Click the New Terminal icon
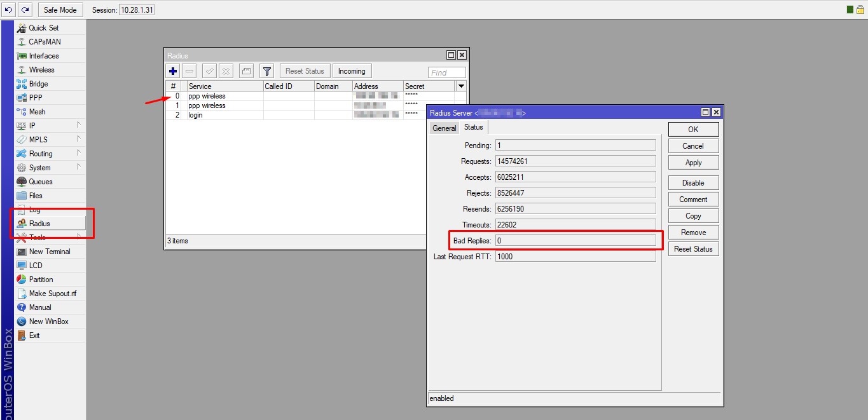Image resolution: width=868 pixels, height=420 pixels. click(22, 252)
